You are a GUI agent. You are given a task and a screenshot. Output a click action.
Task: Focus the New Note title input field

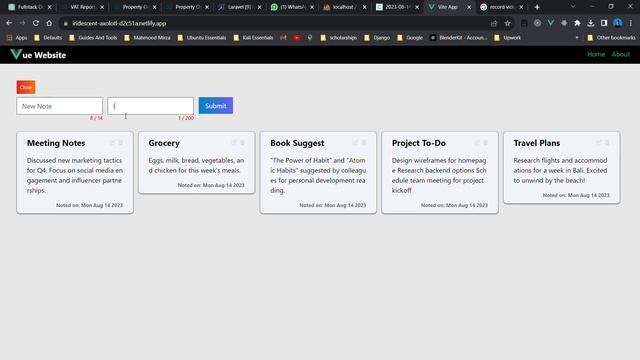click(60, 106)
